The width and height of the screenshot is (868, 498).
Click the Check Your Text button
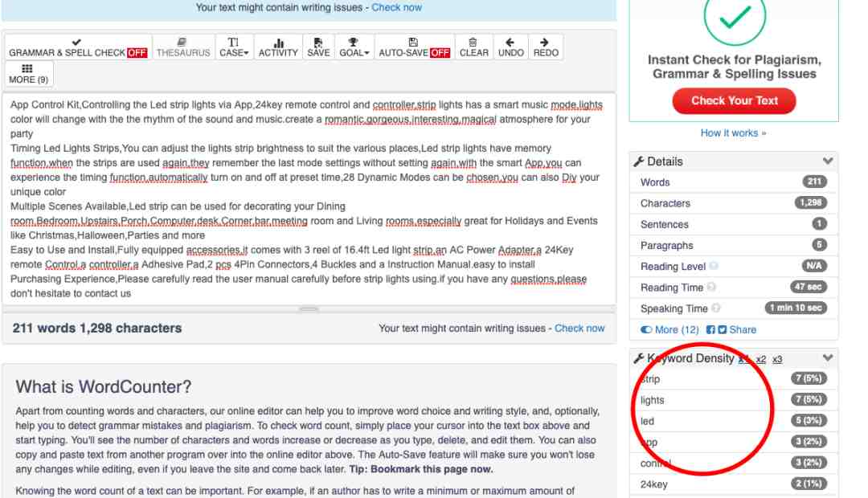734,100
